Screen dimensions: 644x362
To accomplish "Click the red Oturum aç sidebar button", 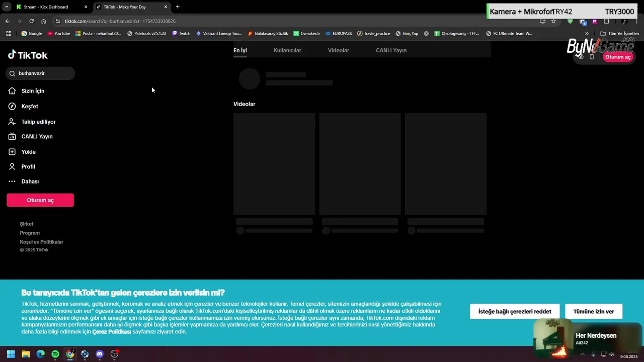I will tap(40, 200).
